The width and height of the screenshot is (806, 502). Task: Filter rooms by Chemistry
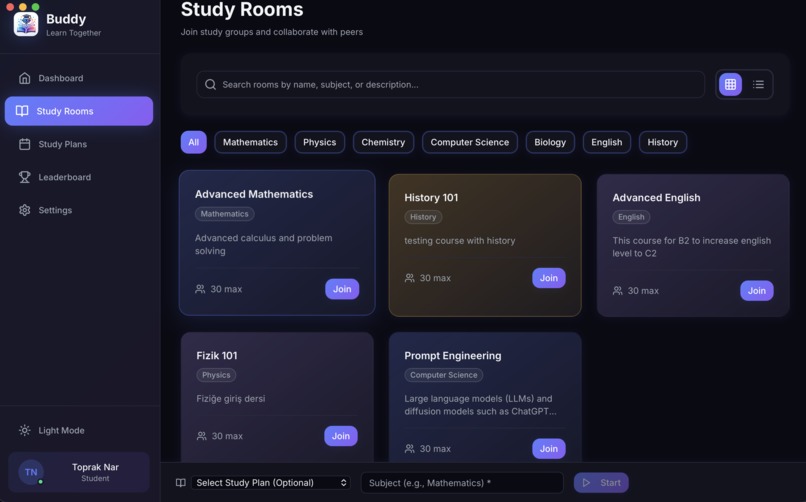coord(383,142)
